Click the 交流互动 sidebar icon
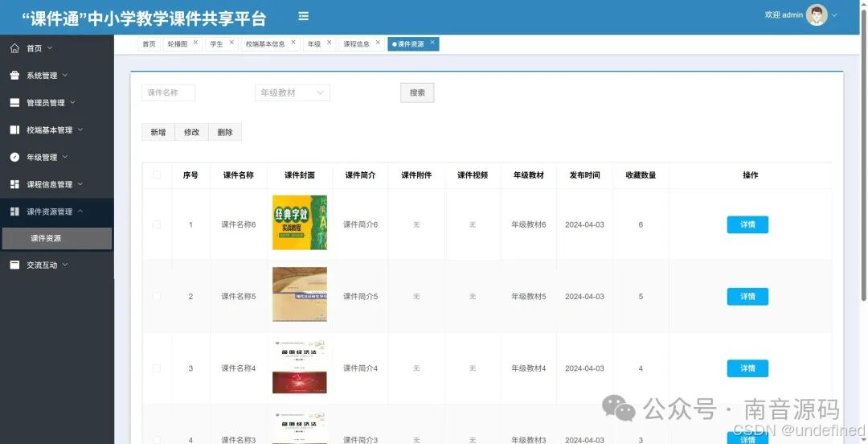The image size is (868, 444). (x=15, y=265)
